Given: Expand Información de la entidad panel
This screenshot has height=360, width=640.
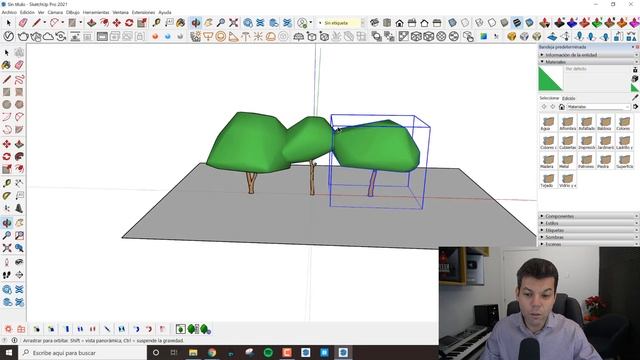Looking at the screenshot, I should point(588,55).
